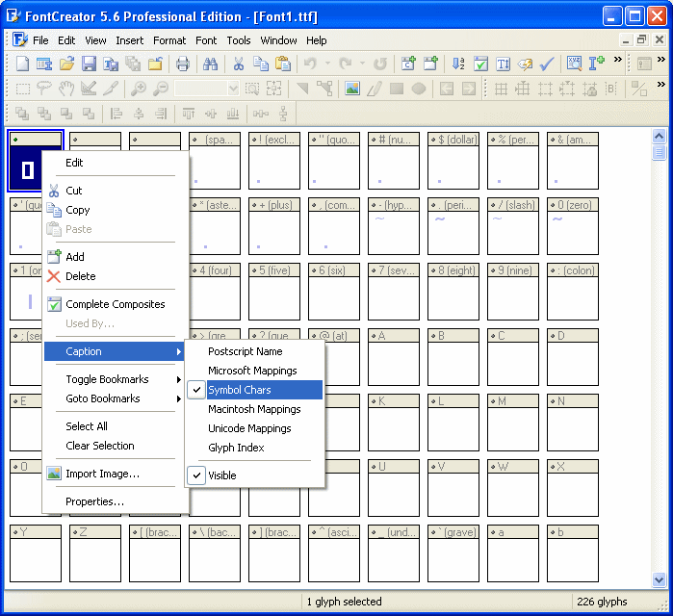Choose Complete Composites in context menu
Viewport: 673px width, 616px height.
(x=115, y=304)
